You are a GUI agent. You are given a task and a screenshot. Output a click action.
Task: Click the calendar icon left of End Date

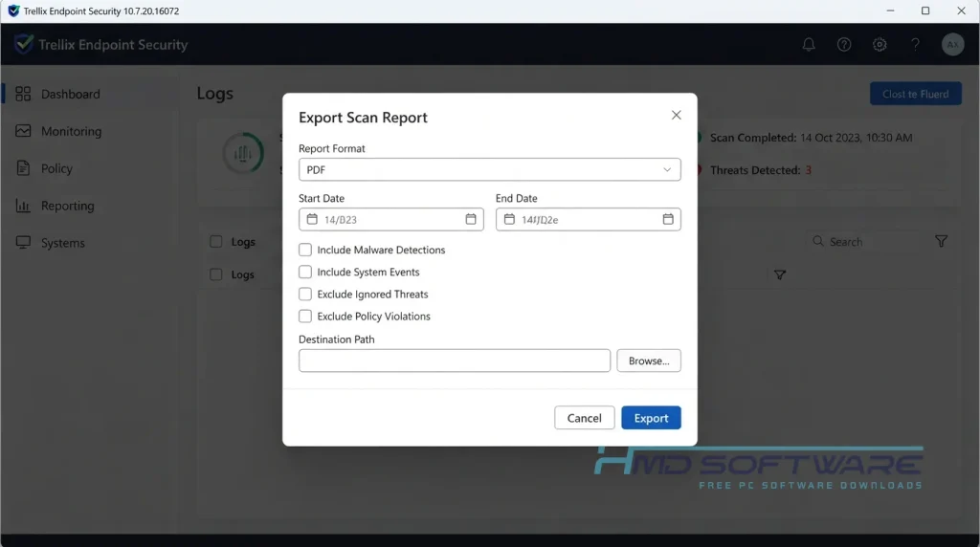509,219
